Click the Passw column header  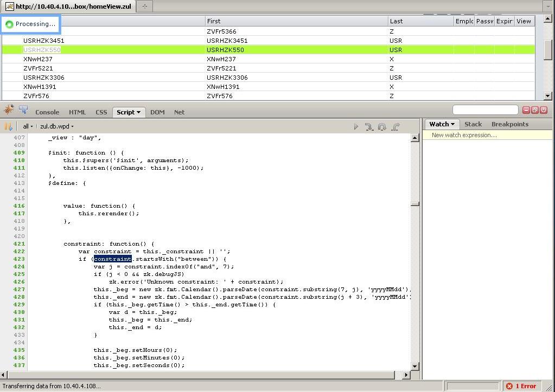click(x=484, y=21)
